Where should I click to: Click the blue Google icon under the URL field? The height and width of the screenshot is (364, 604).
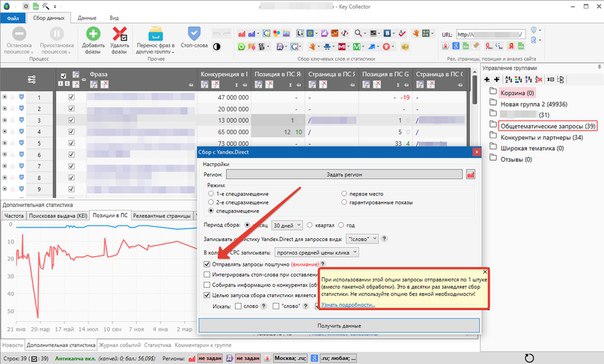tap(456, 46)
